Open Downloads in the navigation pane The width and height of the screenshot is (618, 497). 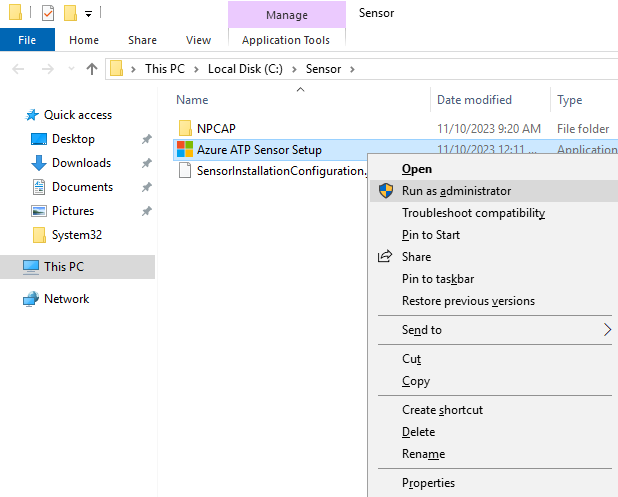[x=81, y=163]
